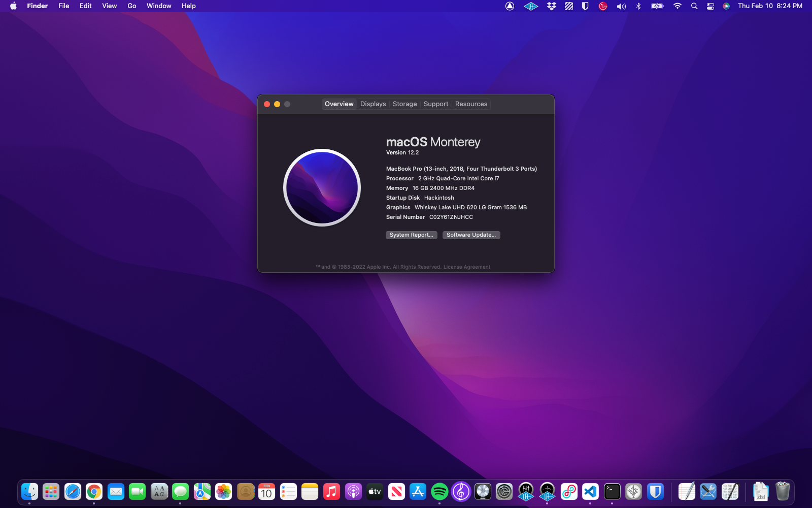812x508 pixels.
Task: Switch to the Overview tab
Action: click(339, 104)
